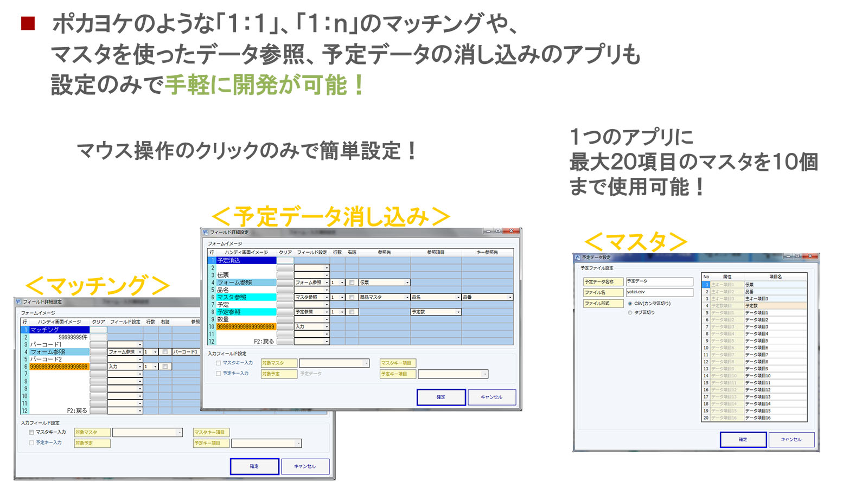868x488 pixels.
Task: Click クリア button on バーコード1 row in マッチング window
Action: (x=98, y=345)
